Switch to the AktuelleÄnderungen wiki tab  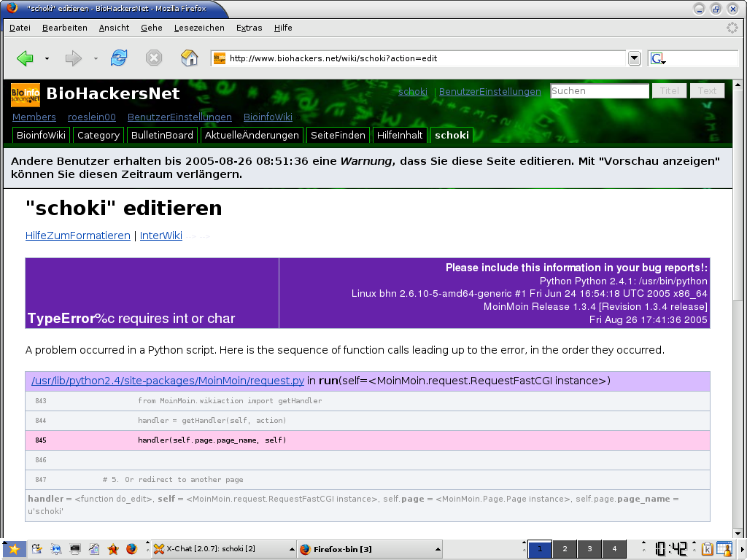pyautogui.click(x=252, y=135)
